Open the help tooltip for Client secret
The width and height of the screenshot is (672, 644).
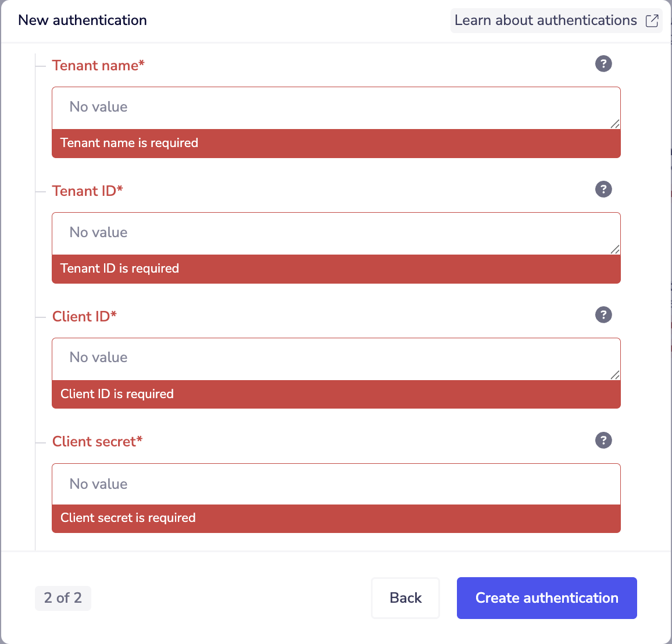pyautogui.click(x=603, y=441)
